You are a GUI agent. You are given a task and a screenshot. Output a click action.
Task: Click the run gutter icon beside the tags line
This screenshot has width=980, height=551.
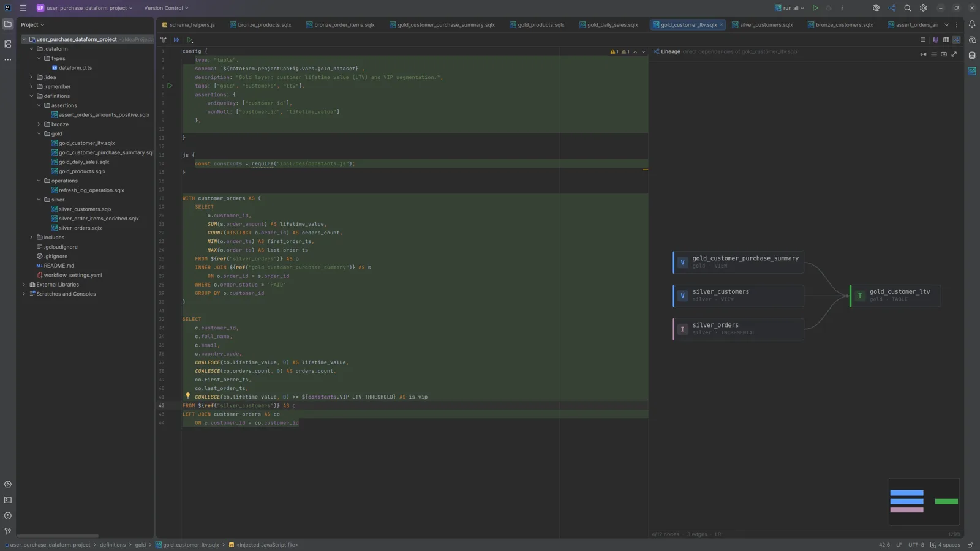pos(170,86)
